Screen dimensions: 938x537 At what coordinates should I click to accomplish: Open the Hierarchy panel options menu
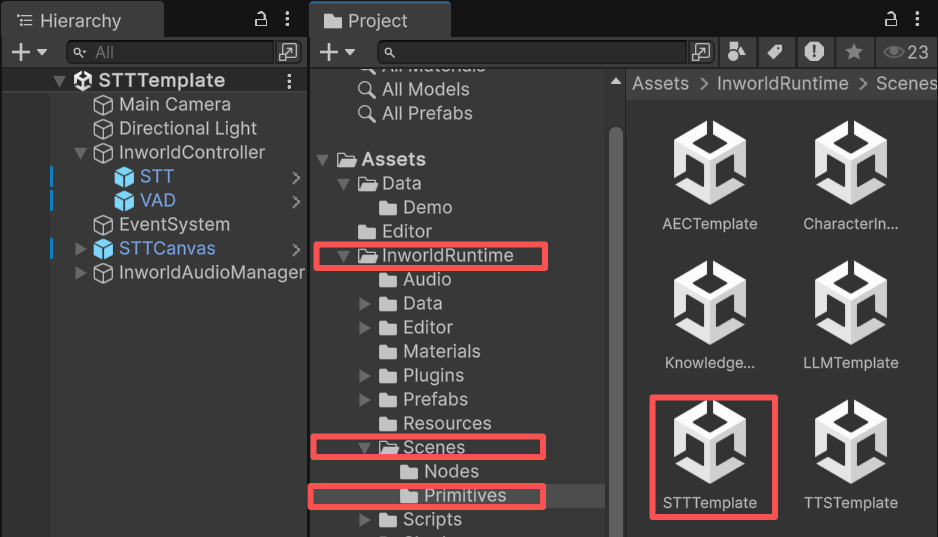[288, 19]
